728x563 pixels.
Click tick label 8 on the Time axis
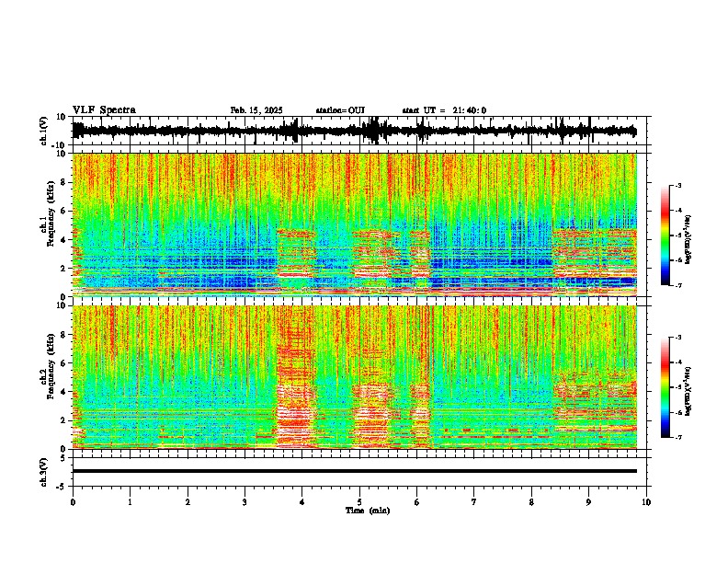coord(531,502)
